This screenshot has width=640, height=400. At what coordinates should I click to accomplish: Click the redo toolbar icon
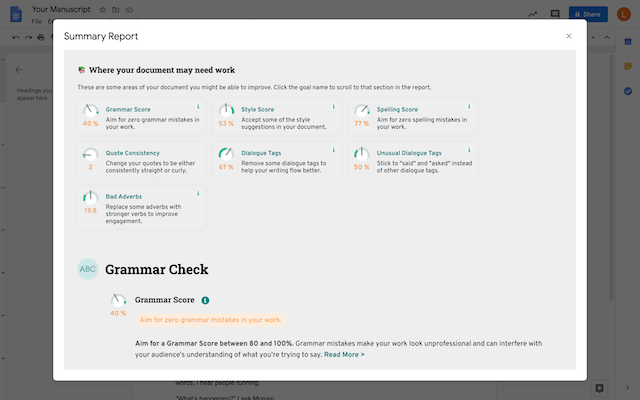click(28, 37)
